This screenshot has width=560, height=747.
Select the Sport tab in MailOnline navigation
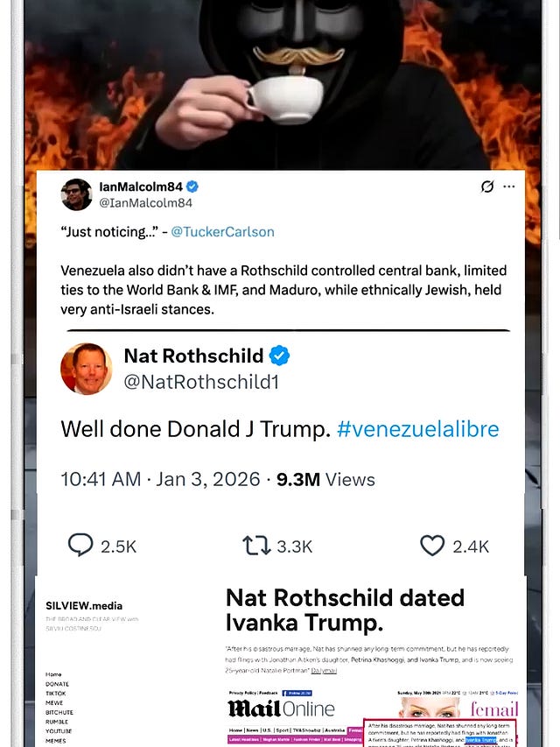point(281,729)
